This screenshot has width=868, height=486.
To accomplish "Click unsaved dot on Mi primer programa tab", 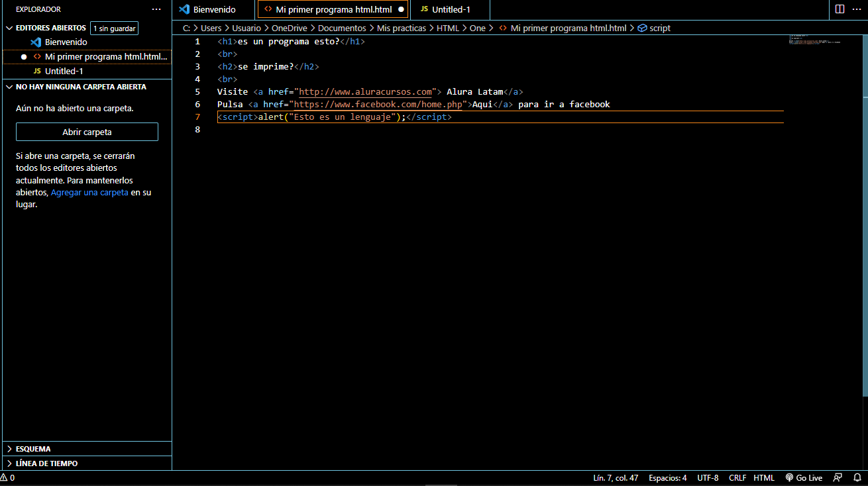I will click(x=401, y=10).
